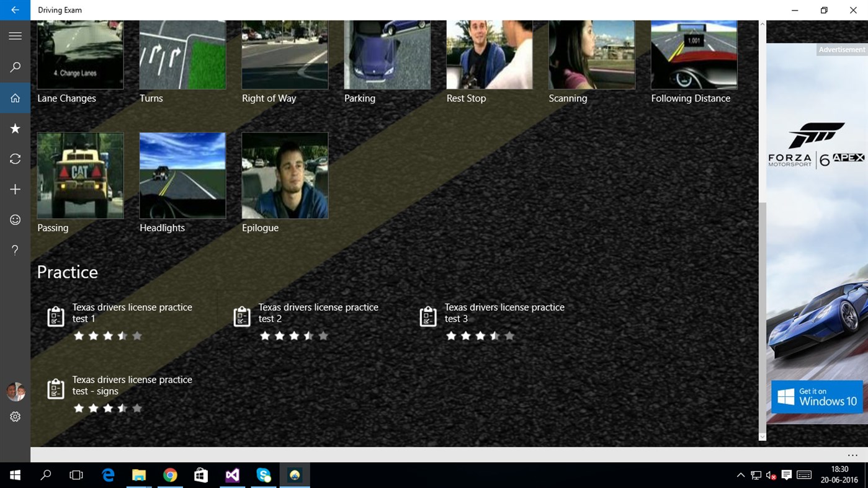
Task: Click the back arrow in the title bar
Action: click(x=14, y=9)
